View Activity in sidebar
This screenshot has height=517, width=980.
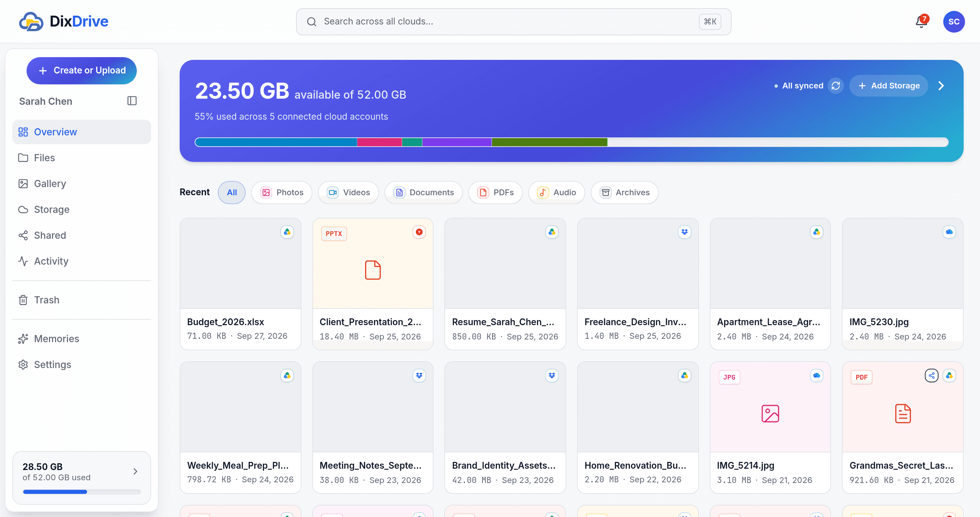point(81,261)
